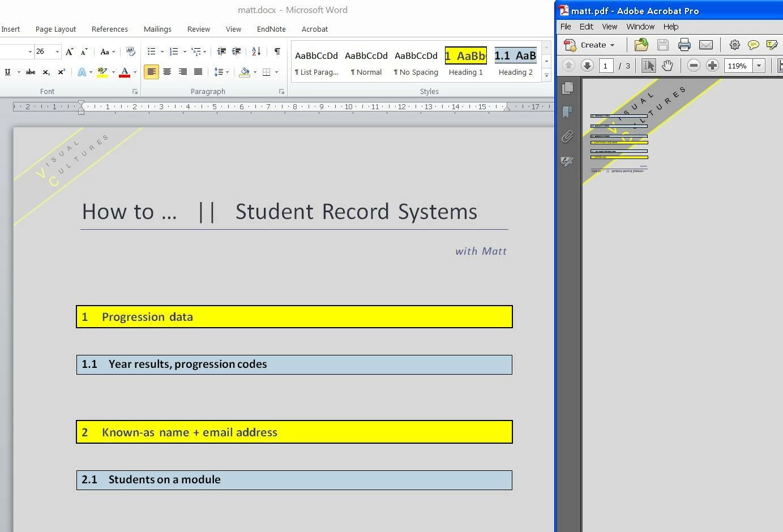Click the Print icon in Acrobat
This screenshot has height=532, width=783.
click(x=684, y=45)
